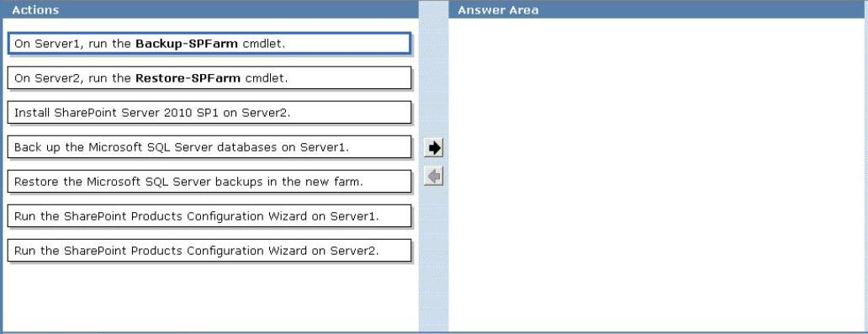Click inside the empty Answer Area pane
The width and height of the screenshot is (868, 334).
(657, 174)
